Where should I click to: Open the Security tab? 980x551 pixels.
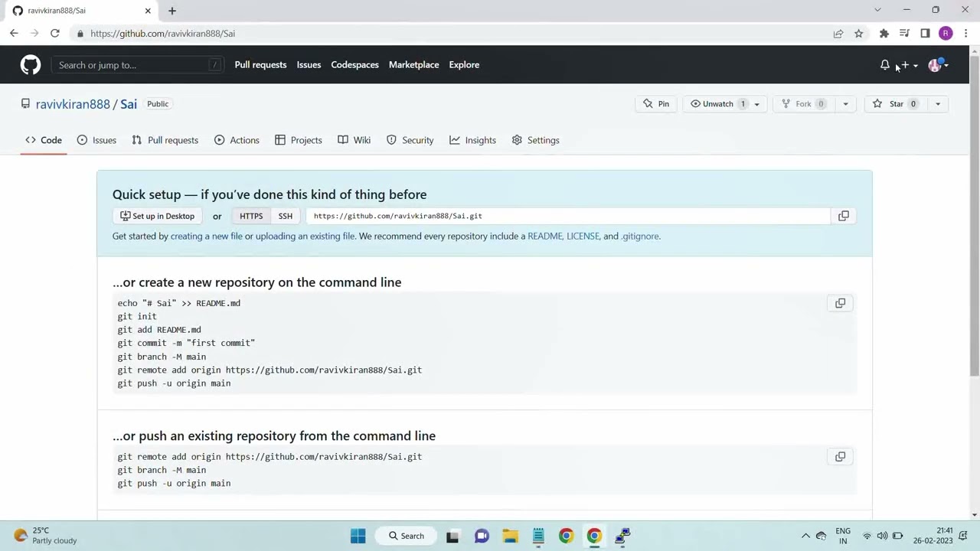click(410, 140)
